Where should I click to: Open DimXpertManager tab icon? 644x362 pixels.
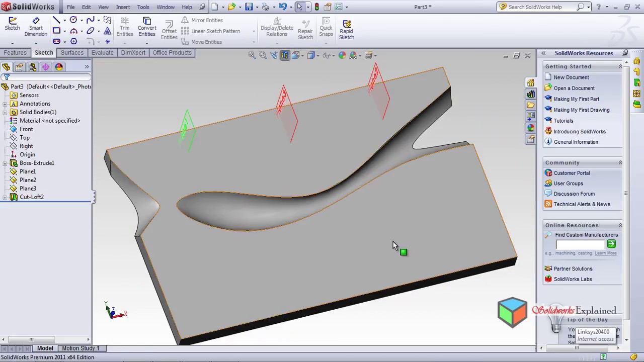coord(46,67)
